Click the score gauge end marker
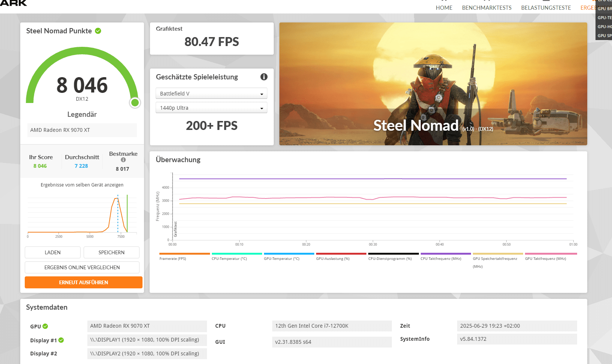Image resolution: width=612 pixels, height=364 pixels. pos(135,103)
